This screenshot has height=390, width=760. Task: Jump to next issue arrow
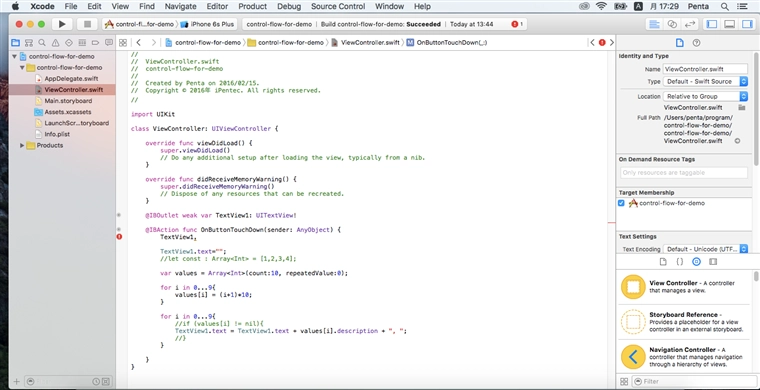pyautogui.click(x=612, y=43)
